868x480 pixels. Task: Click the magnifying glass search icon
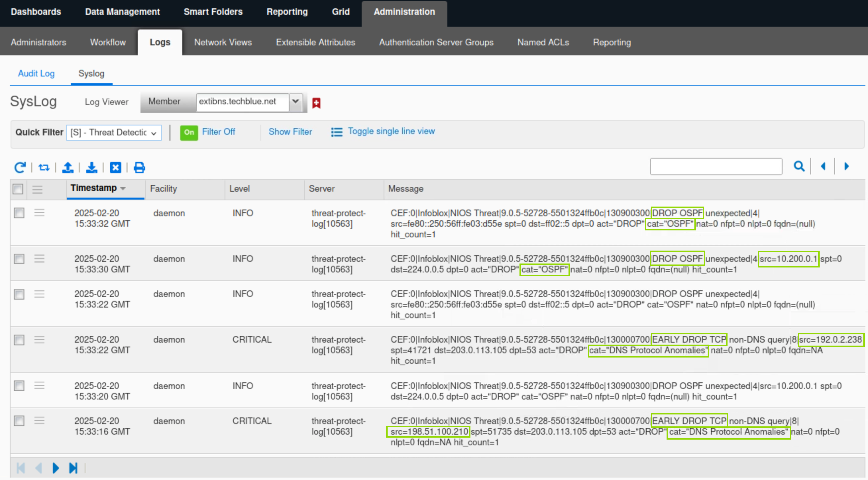pyautogui.click(x=799, y=166)
